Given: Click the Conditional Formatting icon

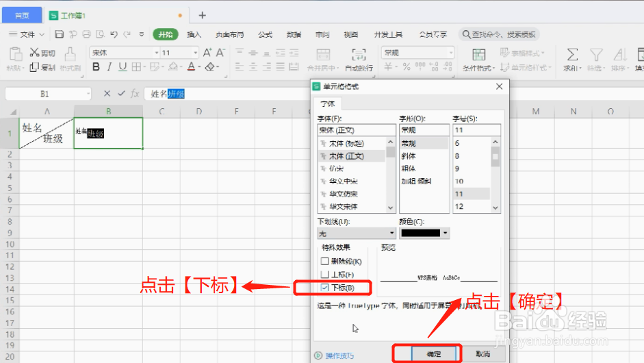Looking at the screenshot, I should pos(478,54).
